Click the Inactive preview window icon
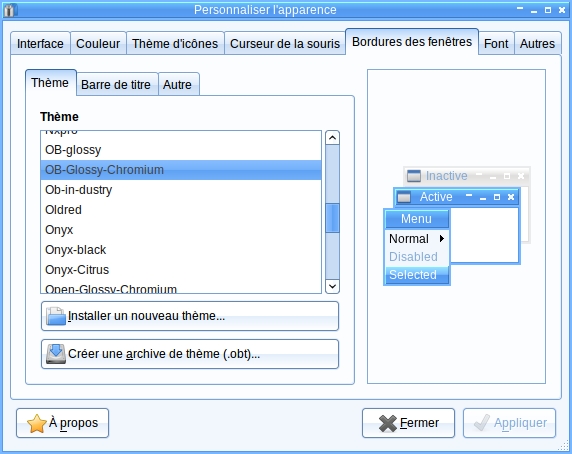Screen dimensions: 572x454 tap(414, 176)
